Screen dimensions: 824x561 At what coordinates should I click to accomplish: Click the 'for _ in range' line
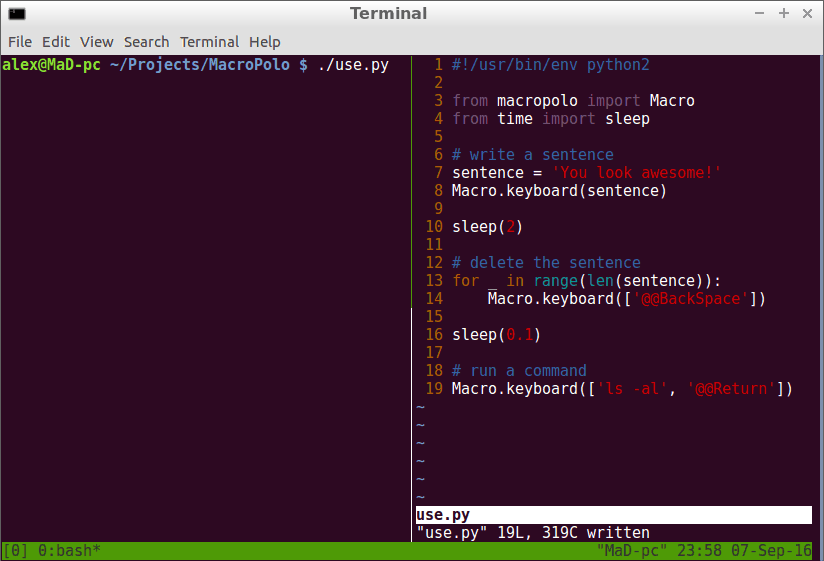586,281
